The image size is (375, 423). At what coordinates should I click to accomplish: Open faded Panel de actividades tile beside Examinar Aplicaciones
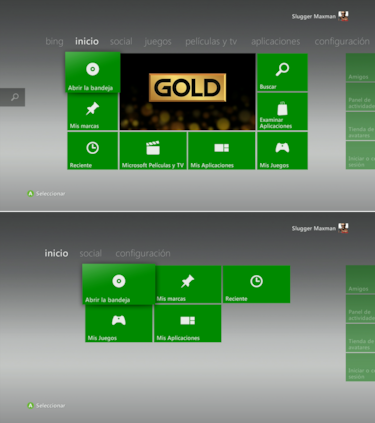[x=360, y=97]
